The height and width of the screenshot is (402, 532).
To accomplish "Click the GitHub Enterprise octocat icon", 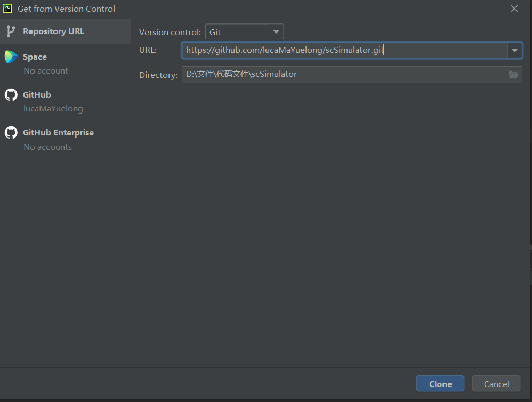I will [11, 133].
